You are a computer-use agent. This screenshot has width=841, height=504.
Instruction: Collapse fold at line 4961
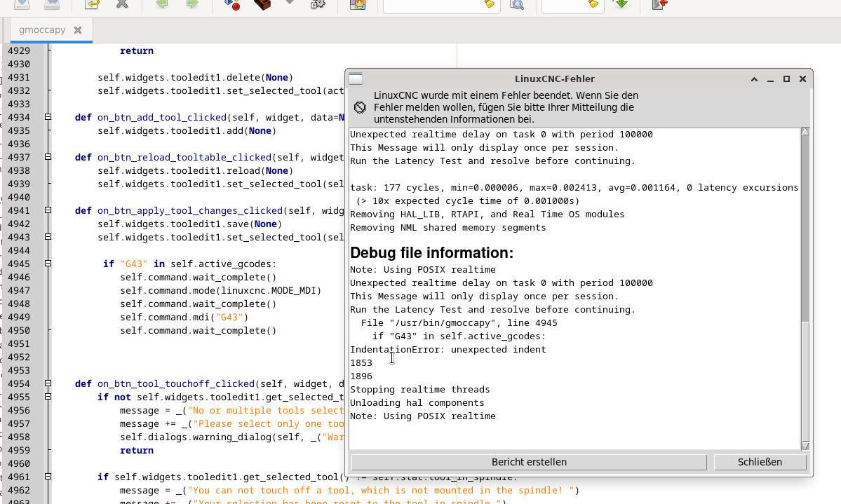(x=48, y=477)
